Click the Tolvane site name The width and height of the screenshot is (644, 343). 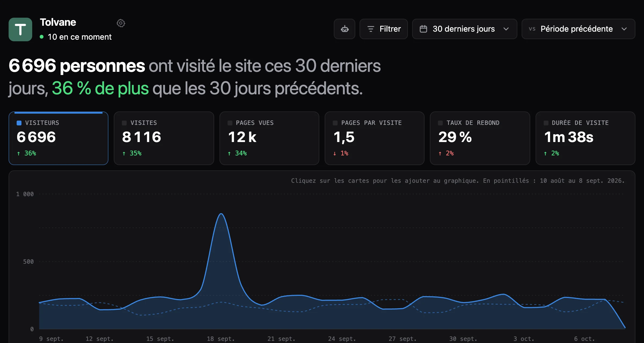pyautogui.click(x=58, y=22)
